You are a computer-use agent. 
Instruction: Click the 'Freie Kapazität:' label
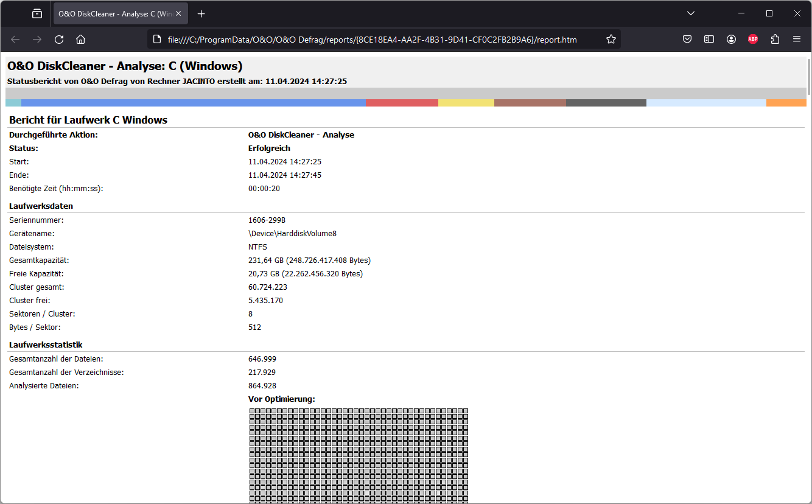click(x=37, y=273)
